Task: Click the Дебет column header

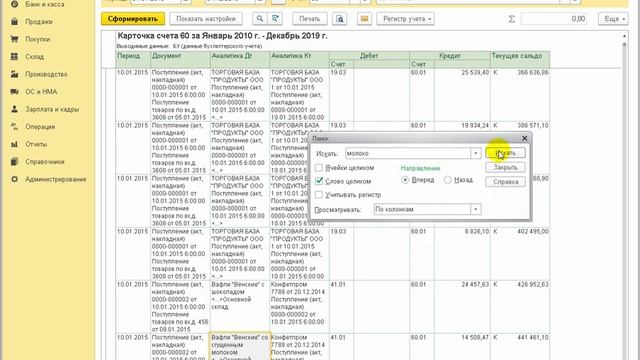Action: [369, 56]
